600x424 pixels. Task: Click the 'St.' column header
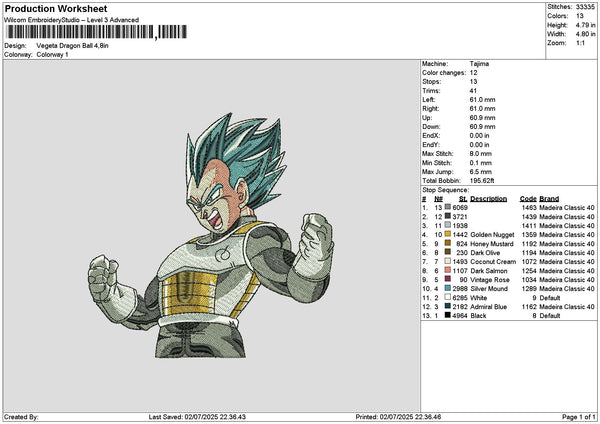click(463, 199)
